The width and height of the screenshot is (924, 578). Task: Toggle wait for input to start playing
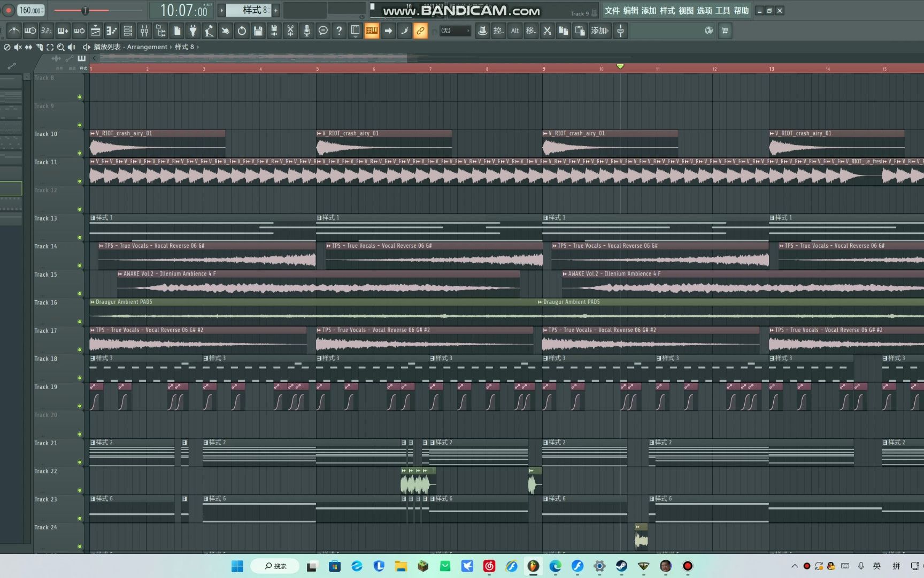coord(30,31)
